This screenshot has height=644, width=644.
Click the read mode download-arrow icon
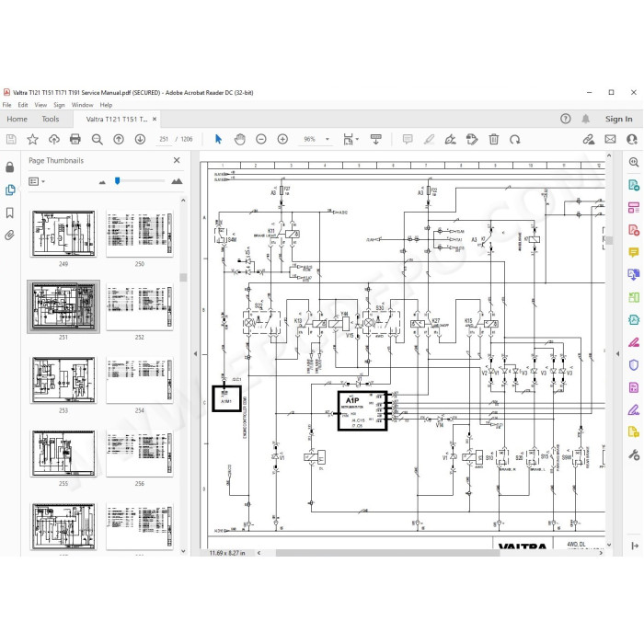(x=375, y=139)
